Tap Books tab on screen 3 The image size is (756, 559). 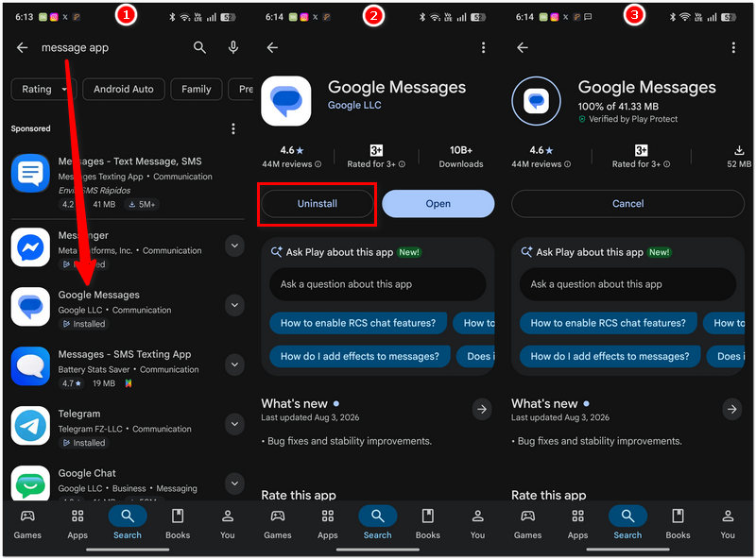point(678,524)
